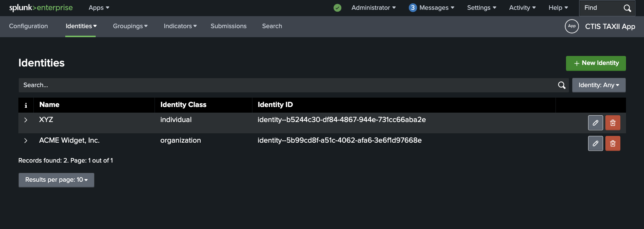Click the New Identity button
Image resolution: width=644 pixels, height=229 pixels.
coord(596,63)
